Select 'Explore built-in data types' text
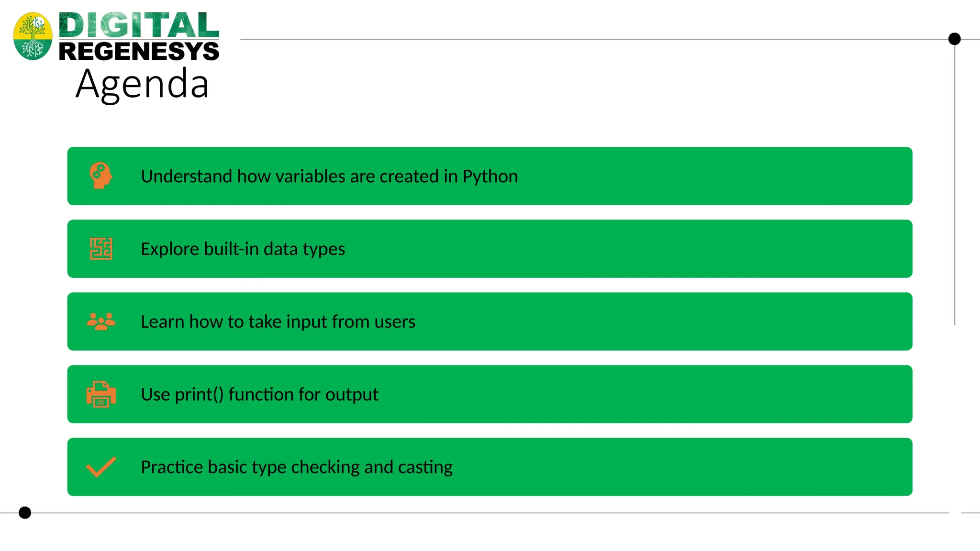The width and height of the screenshot is (980, 551). (243, 249)
